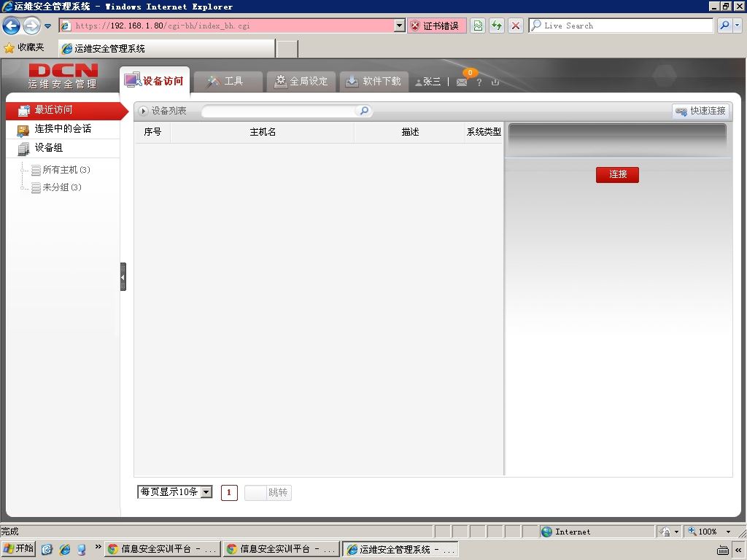The width and height of the screenshot is (747, 560).
Task: Expand the quick launch chevron
Action: pyautogui.click(x=98, y=547)
